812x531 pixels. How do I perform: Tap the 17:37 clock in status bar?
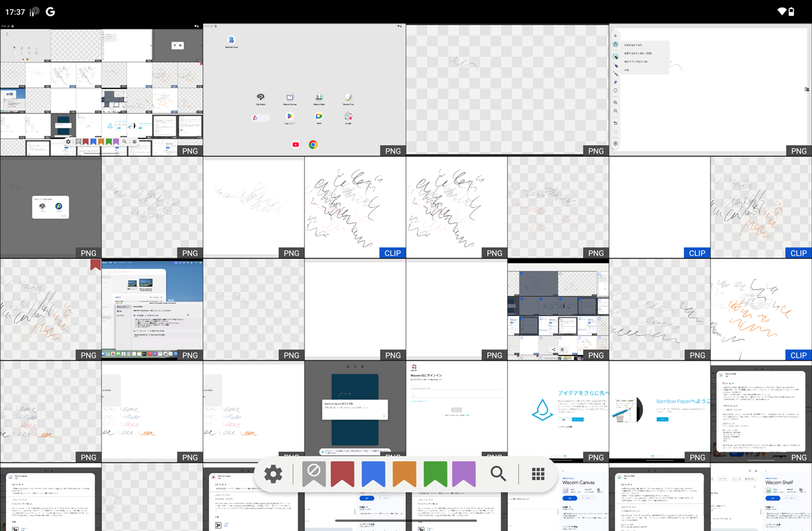click(15, 11)
